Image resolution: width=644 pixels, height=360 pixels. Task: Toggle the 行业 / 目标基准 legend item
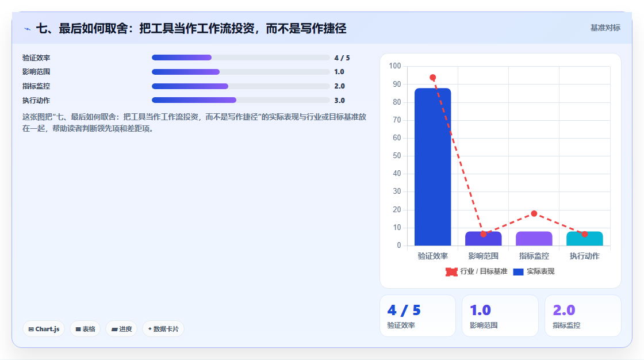pos(477,271)
